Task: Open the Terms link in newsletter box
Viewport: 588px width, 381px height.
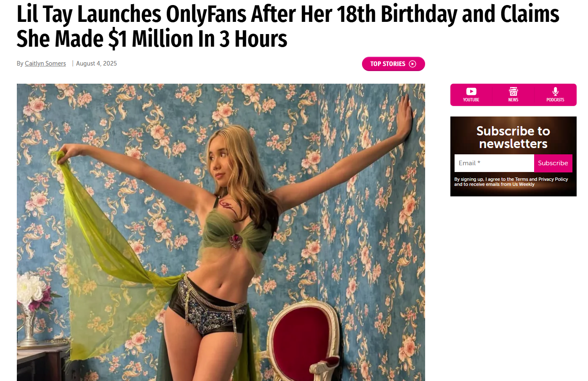Action: 521,179
